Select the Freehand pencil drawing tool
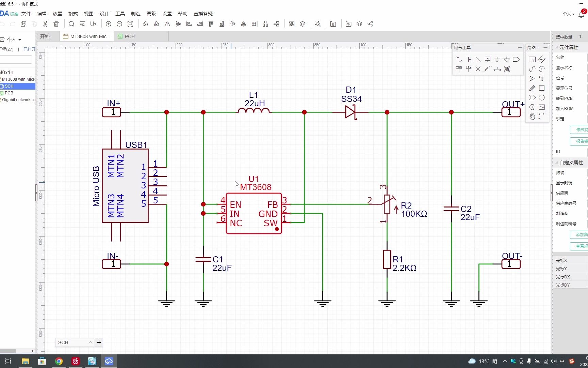 click(x=532, y=88)
